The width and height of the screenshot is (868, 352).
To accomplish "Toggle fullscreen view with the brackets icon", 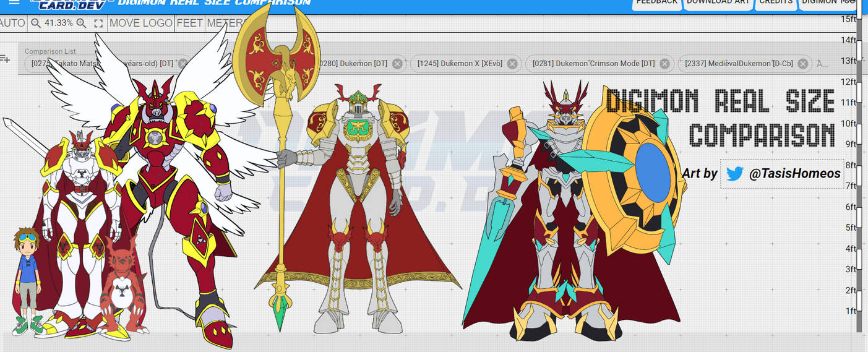I will (98, 23).
